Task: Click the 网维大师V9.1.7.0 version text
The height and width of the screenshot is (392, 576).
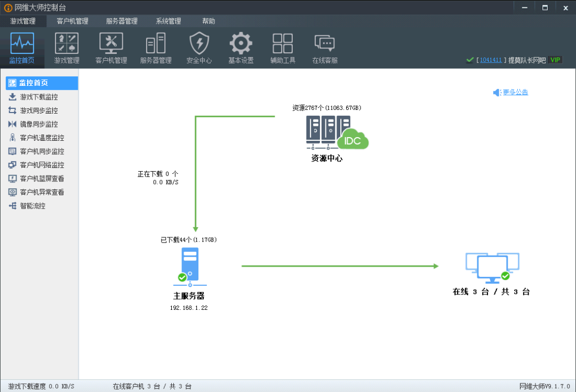Action: pyautogui.click(x=545, y=386)
